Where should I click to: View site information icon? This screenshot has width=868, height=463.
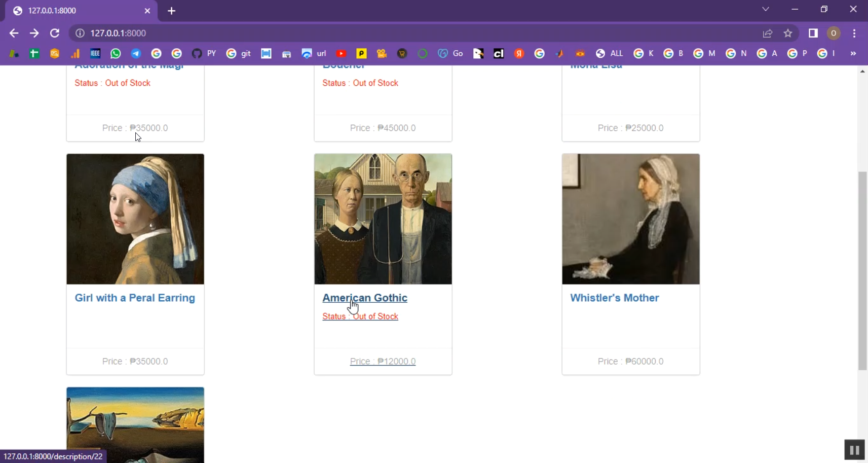pos(80,33)
